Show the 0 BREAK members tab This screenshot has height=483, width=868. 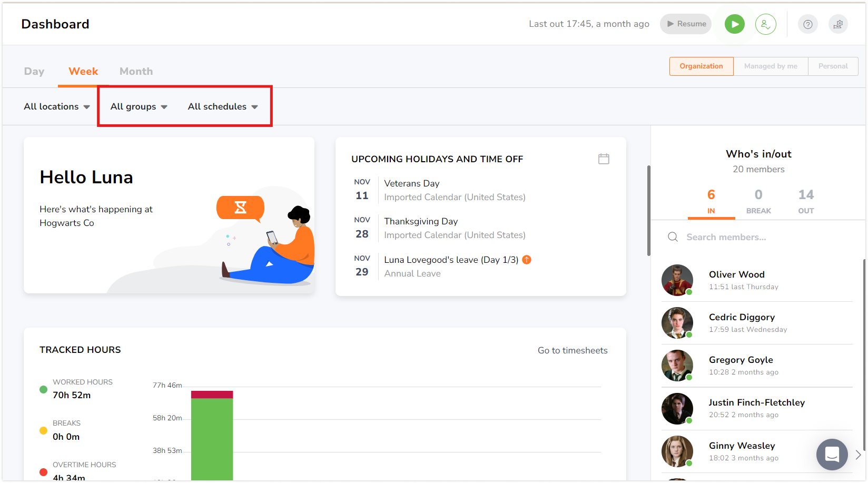[x=758, y=202]
